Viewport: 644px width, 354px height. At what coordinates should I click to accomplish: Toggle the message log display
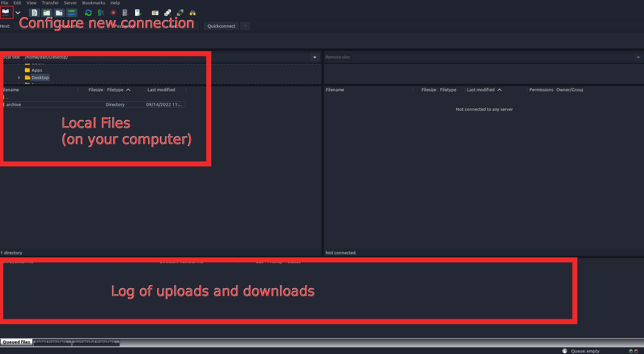click(x=34, y=13)
